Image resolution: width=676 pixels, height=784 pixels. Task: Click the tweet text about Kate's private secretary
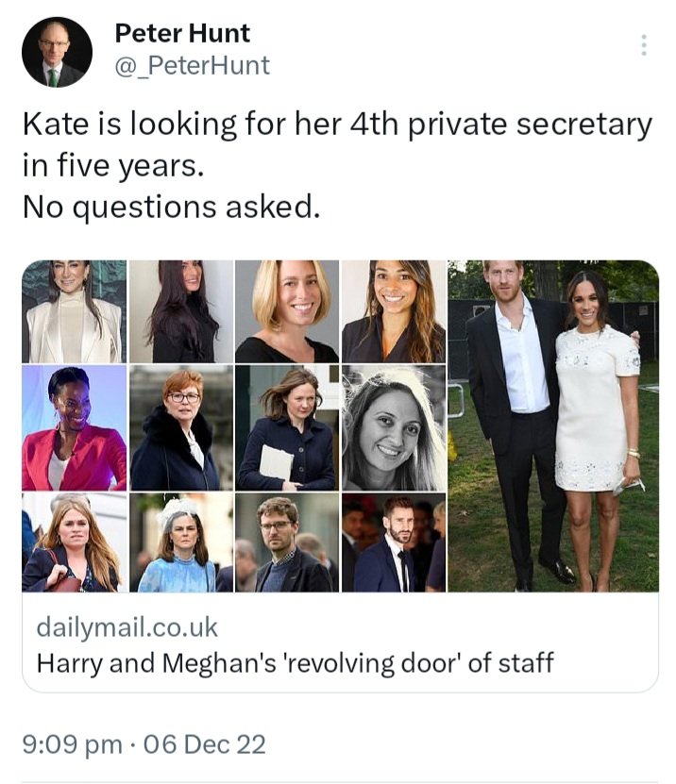click(337, 165)
